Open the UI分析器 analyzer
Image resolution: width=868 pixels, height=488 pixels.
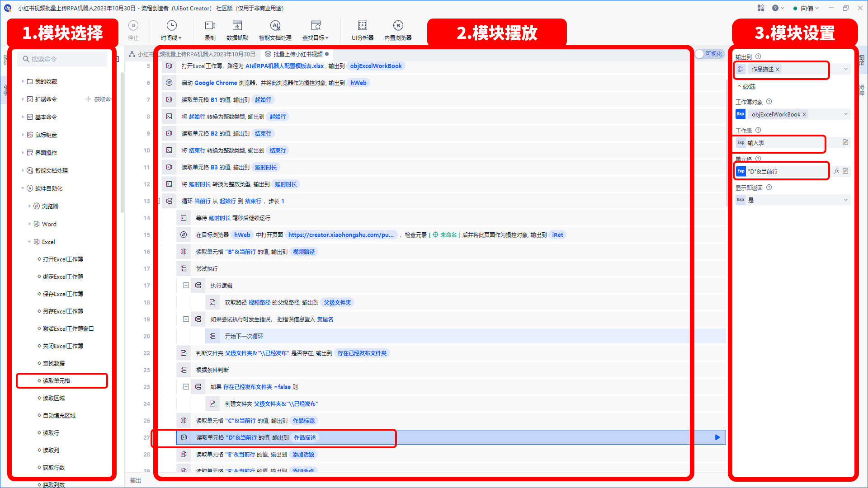363,30
